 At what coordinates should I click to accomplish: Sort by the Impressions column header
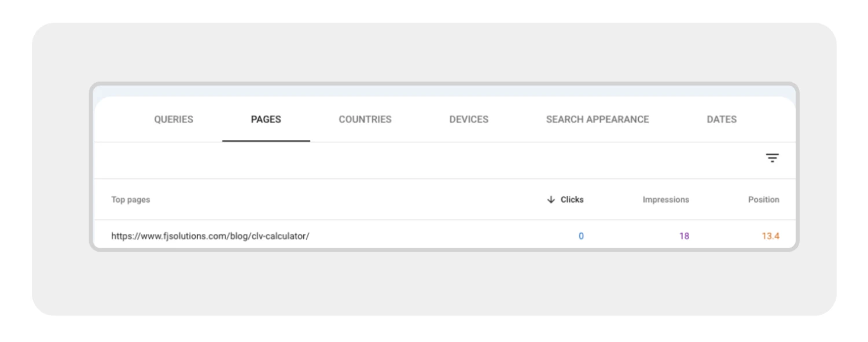[665, 200]
